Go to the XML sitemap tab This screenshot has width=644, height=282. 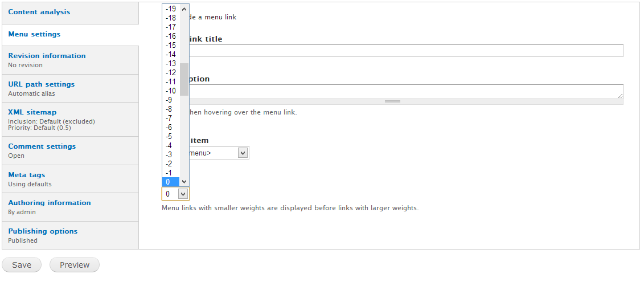click(x=32, y=112)
